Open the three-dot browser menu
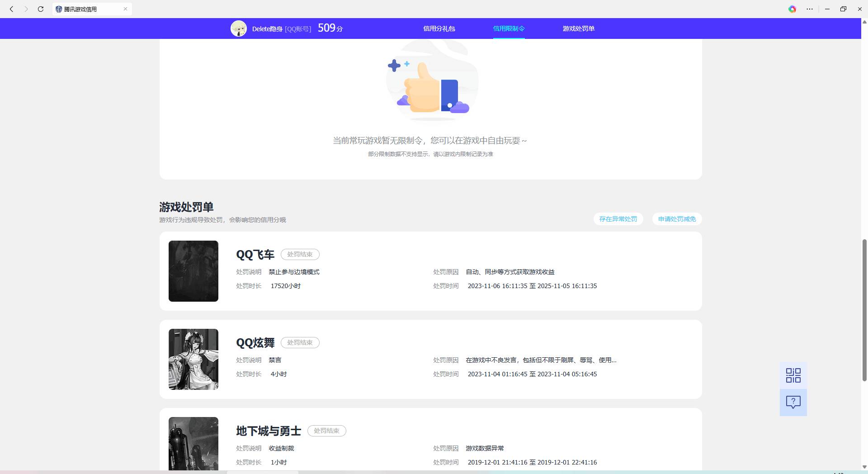 coord(810,9)
